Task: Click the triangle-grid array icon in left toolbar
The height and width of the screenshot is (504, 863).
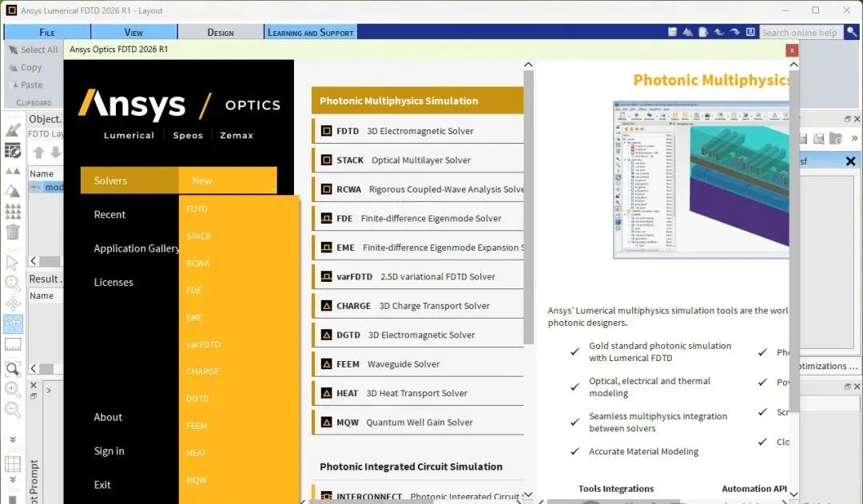Action: point(13,212)
